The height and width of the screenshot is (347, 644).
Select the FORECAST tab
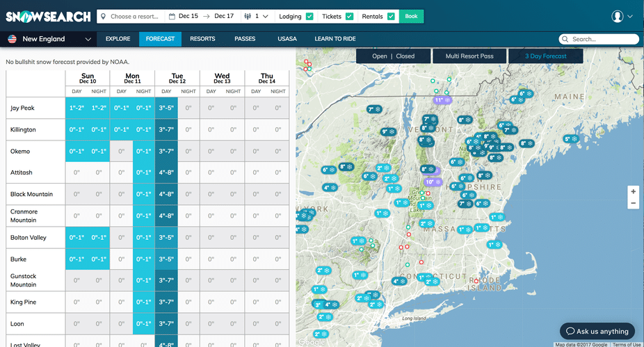click(160, 39)
